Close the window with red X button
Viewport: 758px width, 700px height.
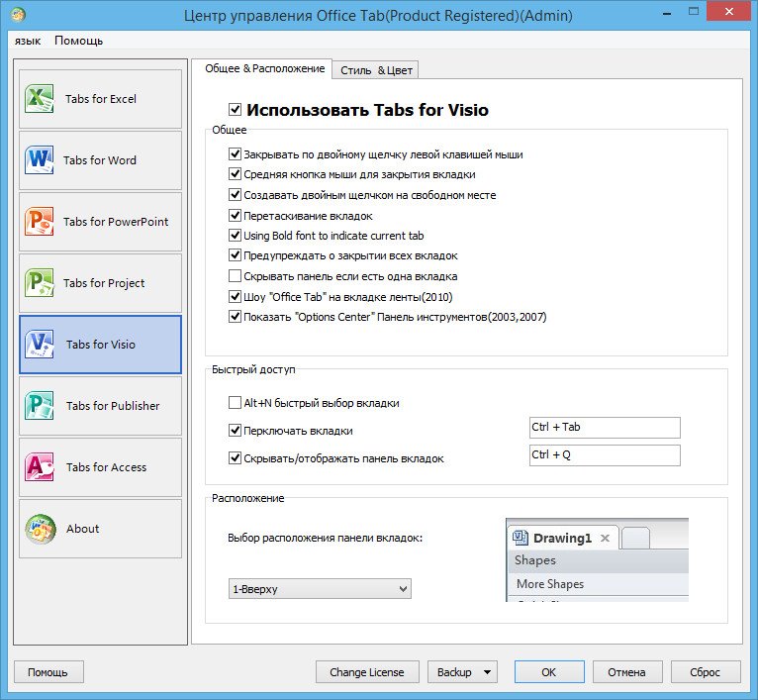(729, 12)
